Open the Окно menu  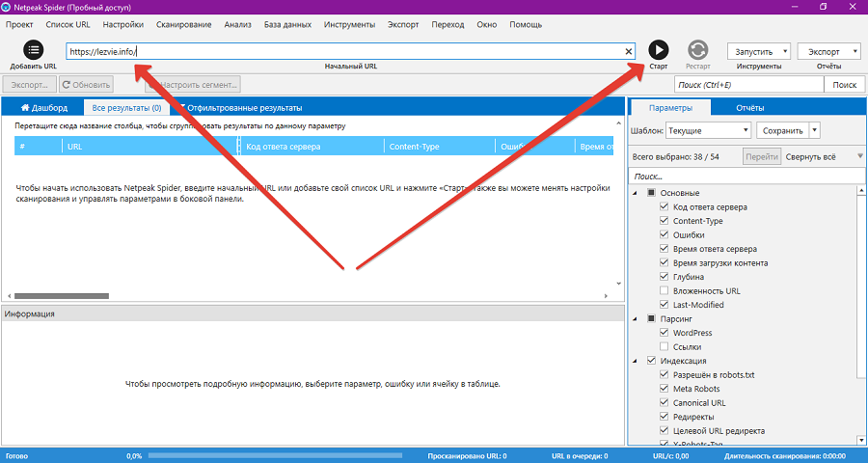pyautogui.click(x=487, y=24)
